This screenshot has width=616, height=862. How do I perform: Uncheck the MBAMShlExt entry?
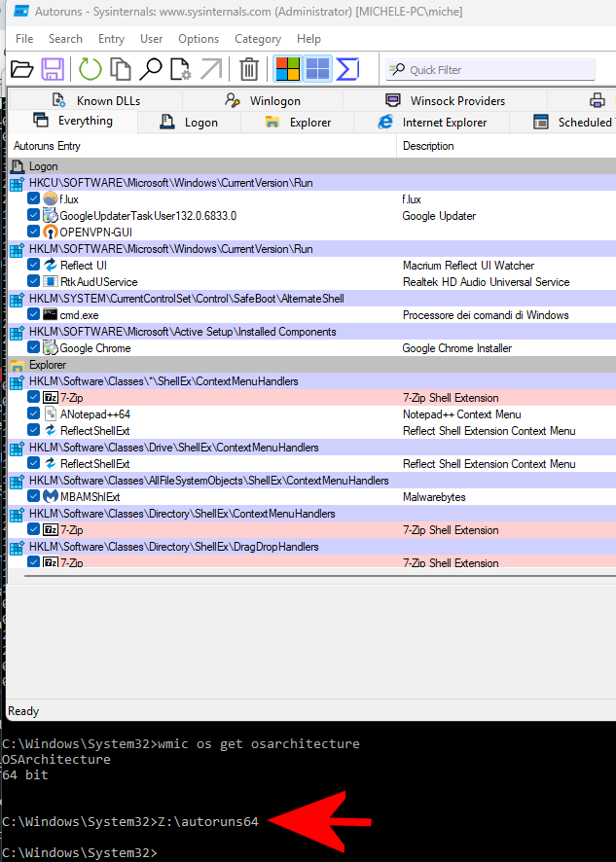coord(33,496)
